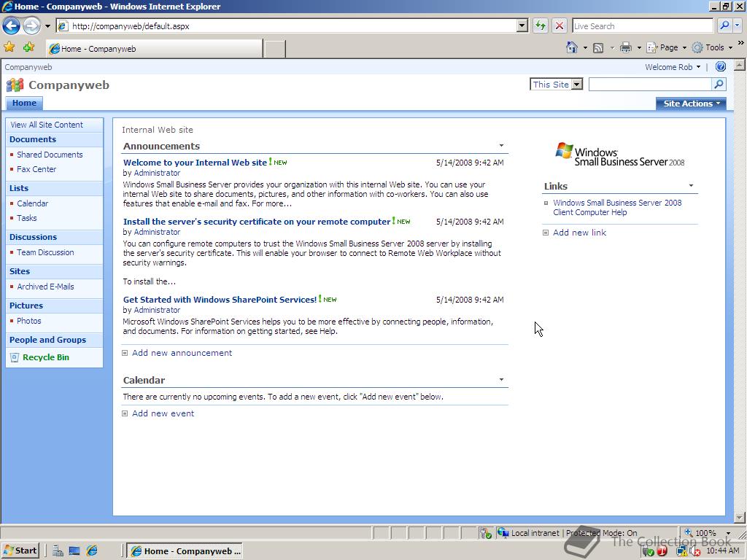Click the Recycle Bin icon in sidebar

click(15, 357)
